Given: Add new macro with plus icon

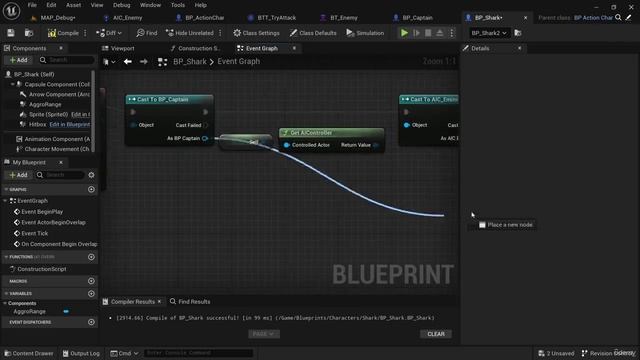Looking at the screenshot, I should click(91, 281).
